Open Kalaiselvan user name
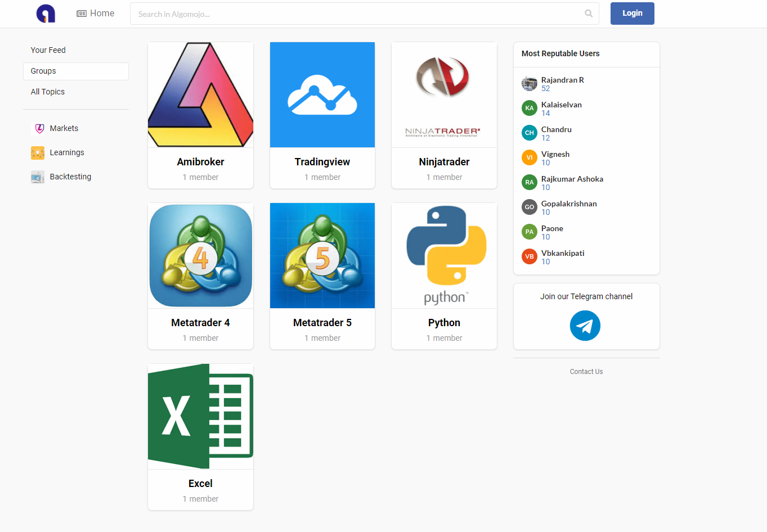767x532 pixels. [x=562, y=105]
